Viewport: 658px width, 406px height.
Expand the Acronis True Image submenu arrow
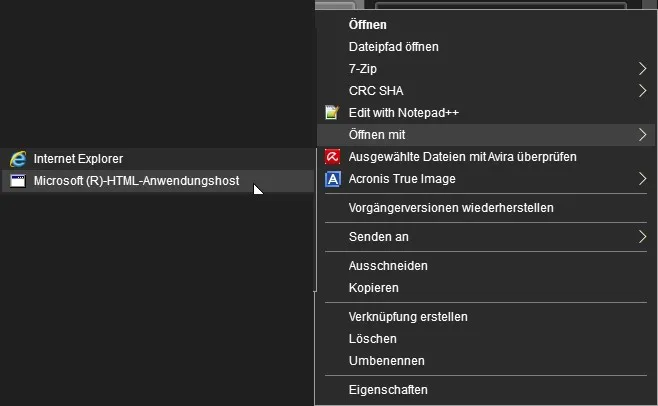pos(642,178)
